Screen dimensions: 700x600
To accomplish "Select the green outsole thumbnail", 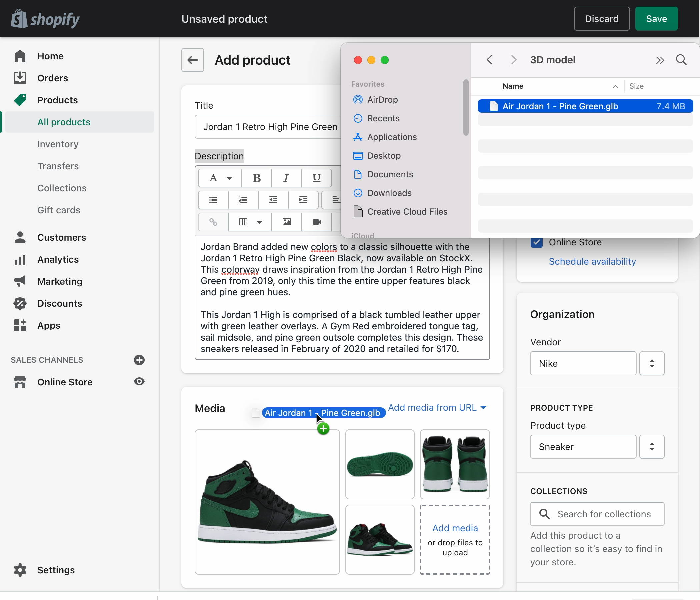I will point(380,464).
